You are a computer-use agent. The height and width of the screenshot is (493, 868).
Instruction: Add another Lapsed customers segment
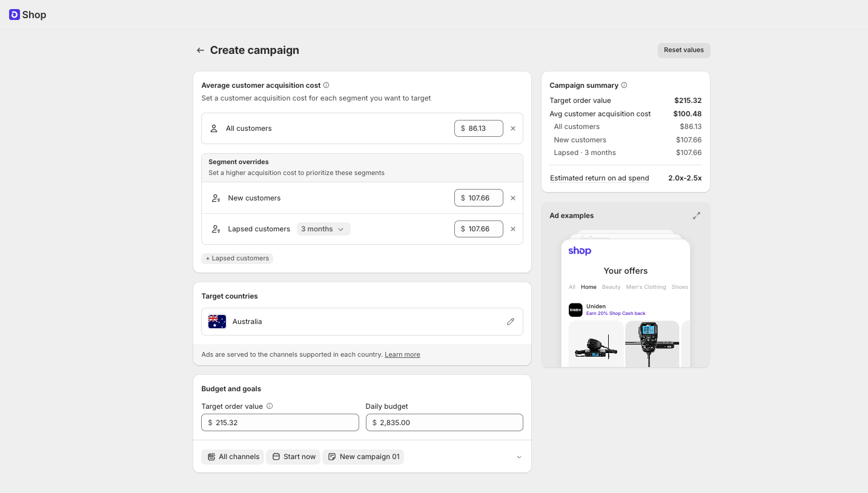pos(237,259)
